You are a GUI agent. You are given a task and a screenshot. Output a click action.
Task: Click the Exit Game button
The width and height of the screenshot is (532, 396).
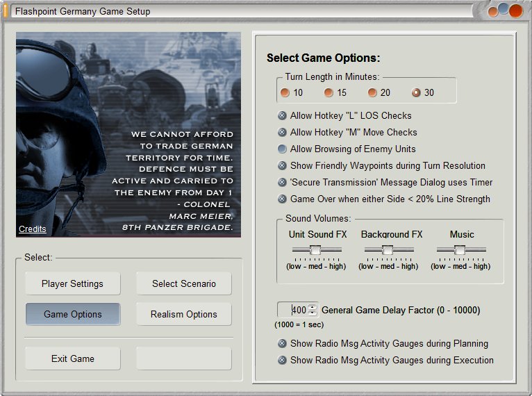(x=73, y=358)
